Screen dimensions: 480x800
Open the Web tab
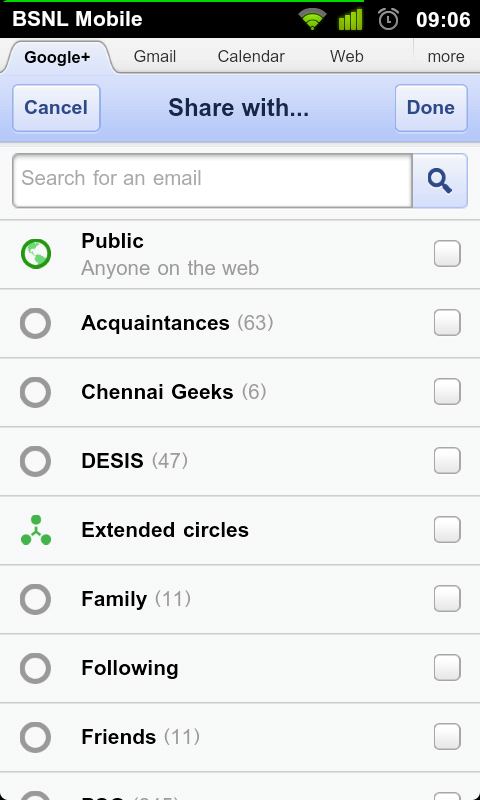346,56
